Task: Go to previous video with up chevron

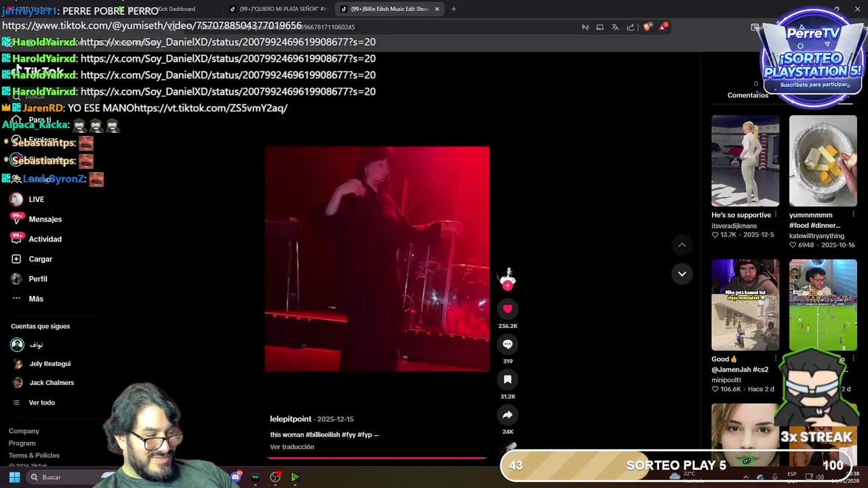Action: tap(682, 245)
